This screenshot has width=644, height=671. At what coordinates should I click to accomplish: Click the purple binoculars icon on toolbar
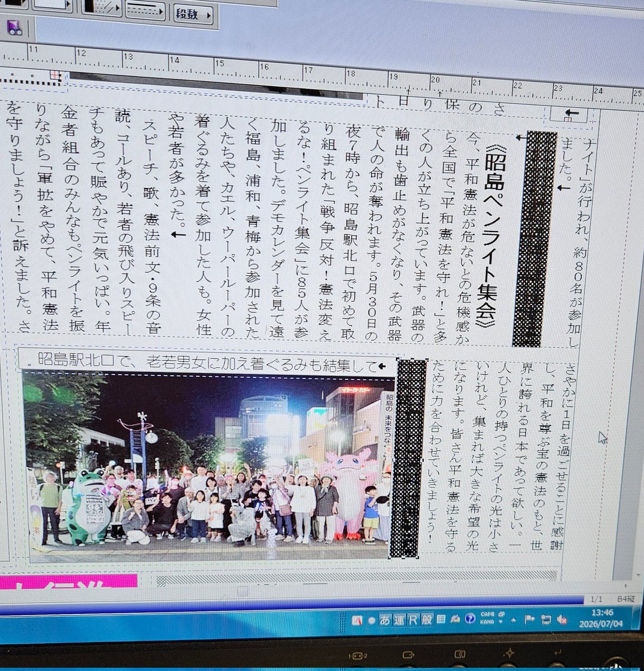coord(15,28)
